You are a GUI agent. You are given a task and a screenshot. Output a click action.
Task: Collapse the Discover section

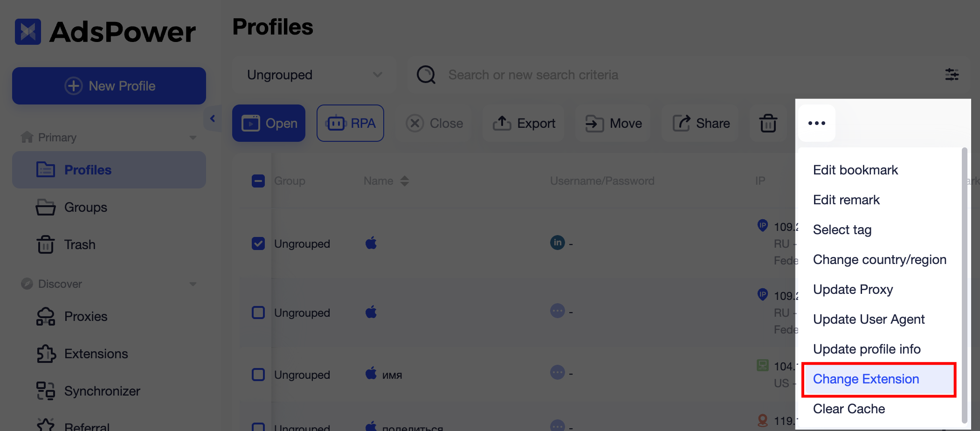tap(193, 284)
